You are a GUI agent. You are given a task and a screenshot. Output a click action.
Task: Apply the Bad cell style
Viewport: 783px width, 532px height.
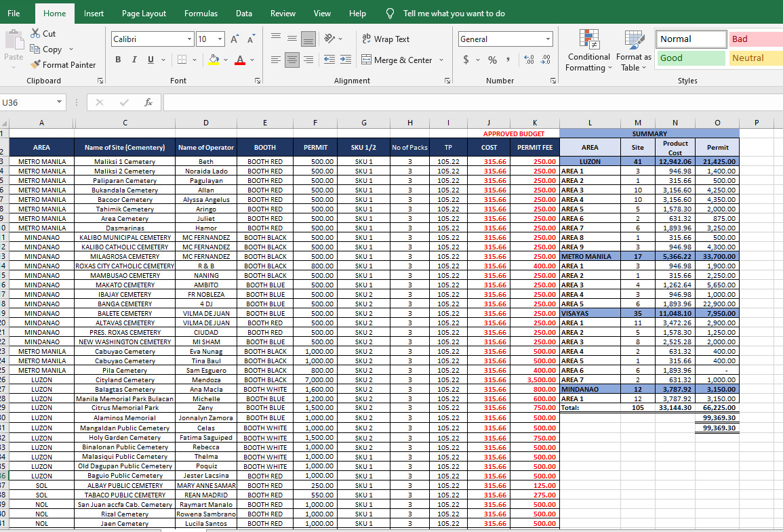755,39
